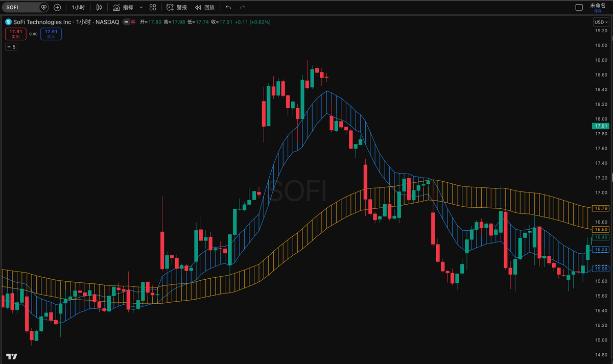Click the 16.40 green price label
This screenshot has height=364, width=613.
(x=600, y=237)
